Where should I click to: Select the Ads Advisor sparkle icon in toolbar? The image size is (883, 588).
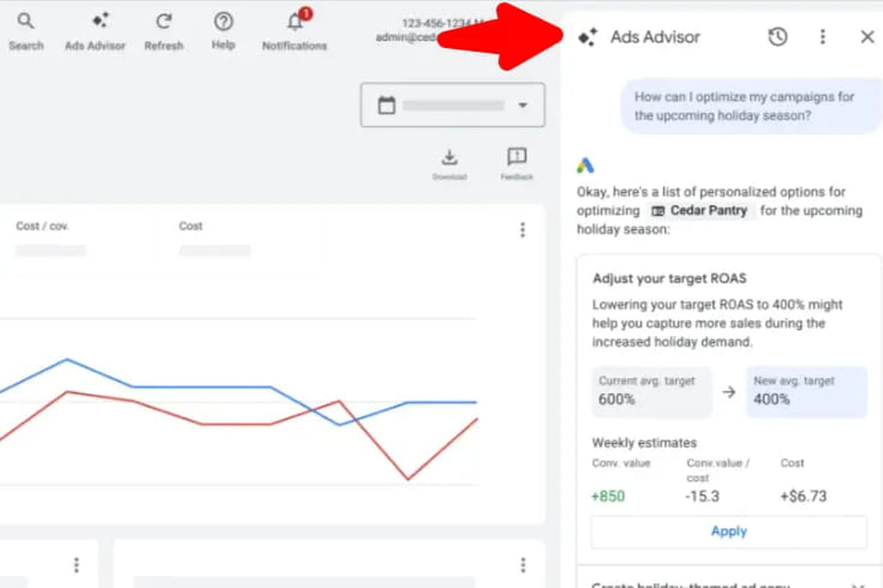click(95, 23)
